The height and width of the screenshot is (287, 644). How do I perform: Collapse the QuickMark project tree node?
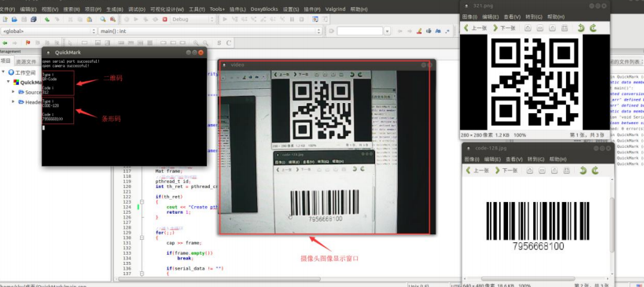point(8,82)
